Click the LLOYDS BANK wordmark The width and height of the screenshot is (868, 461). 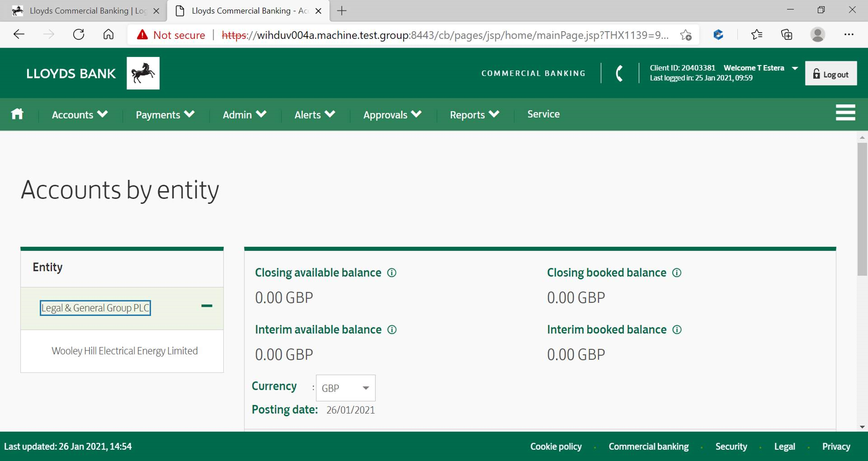(71, 74)
